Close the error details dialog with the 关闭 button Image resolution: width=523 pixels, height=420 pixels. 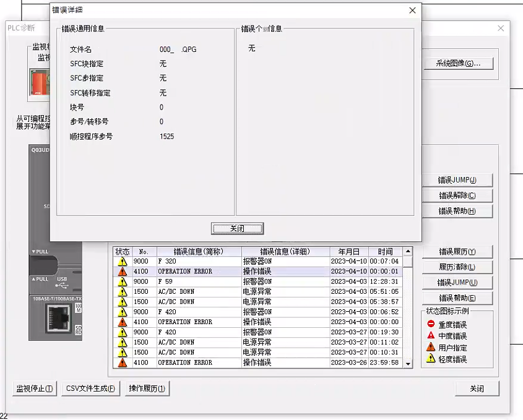coord(237,229)
